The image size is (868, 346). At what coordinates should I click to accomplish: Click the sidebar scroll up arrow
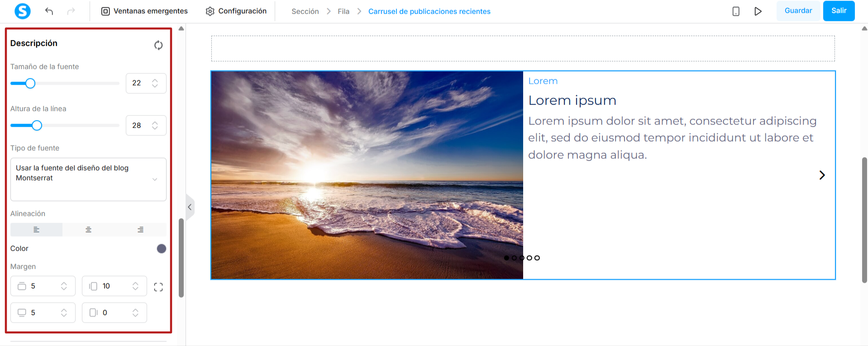[181, 28]
